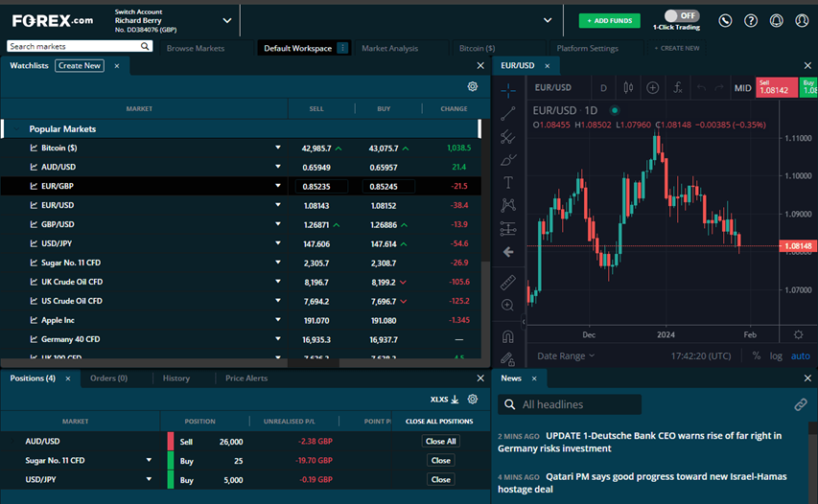Click the Add Funds button
Screen dimensions: 818x504
(609, 21)
